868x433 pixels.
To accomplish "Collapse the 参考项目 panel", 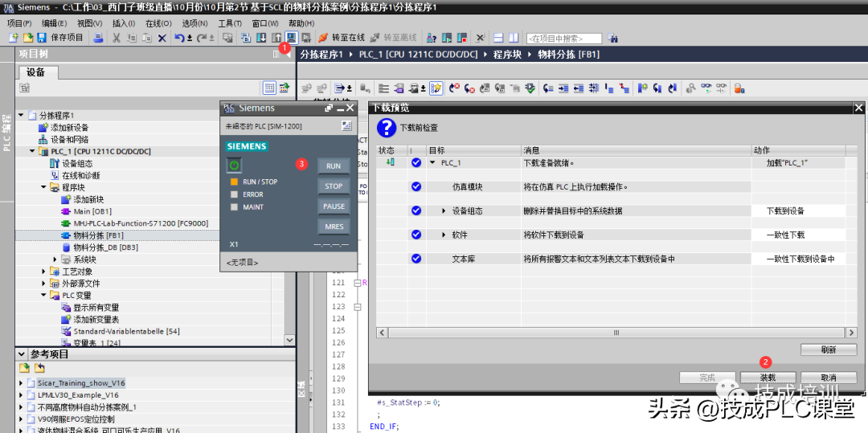I will (22, 354).
